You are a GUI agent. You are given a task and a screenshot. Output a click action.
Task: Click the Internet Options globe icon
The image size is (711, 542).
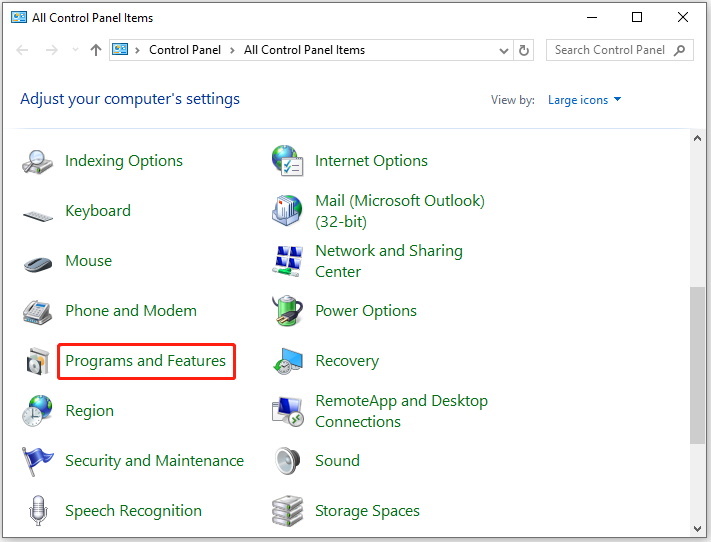(x=288, y=161)
